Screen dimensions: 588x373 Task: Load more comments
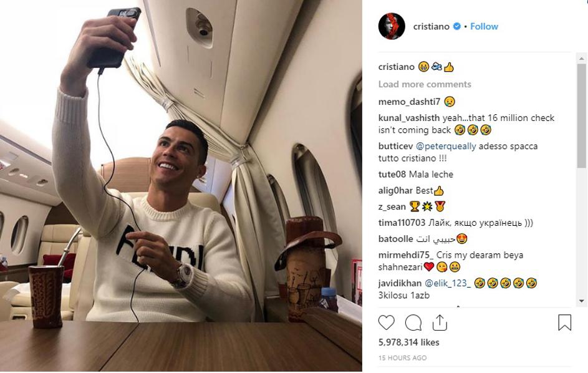(425, 84)
